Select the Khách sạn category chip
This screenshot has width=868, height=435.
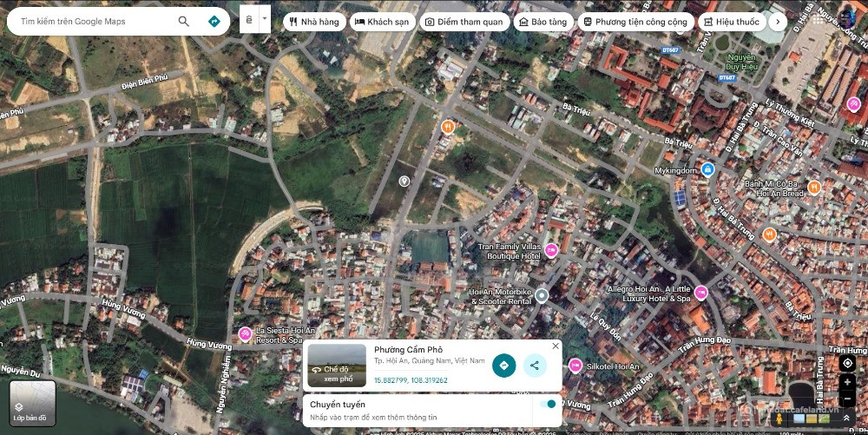coord(383,22)
